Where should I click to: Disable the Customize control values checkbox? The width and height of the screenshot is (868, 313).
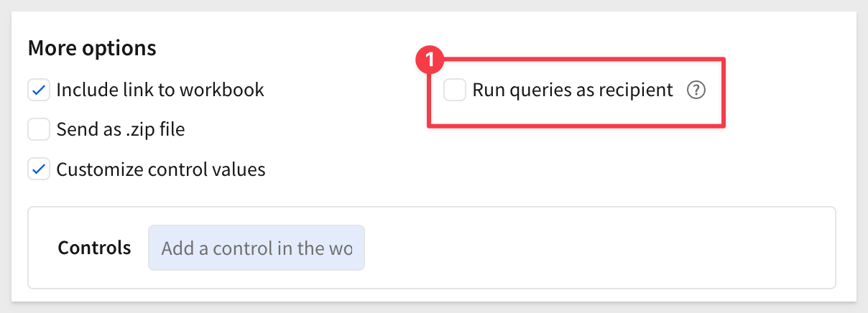click(x=39, y=169)
